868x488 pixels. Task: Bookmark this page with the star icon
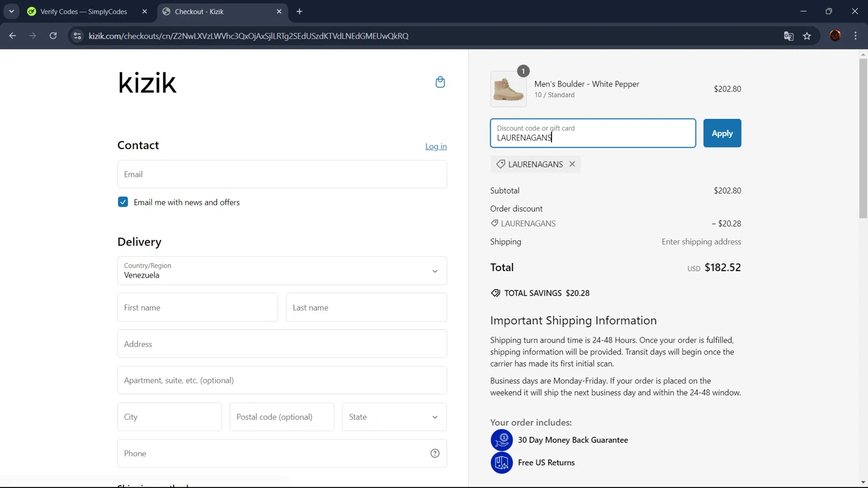point(807,36)
